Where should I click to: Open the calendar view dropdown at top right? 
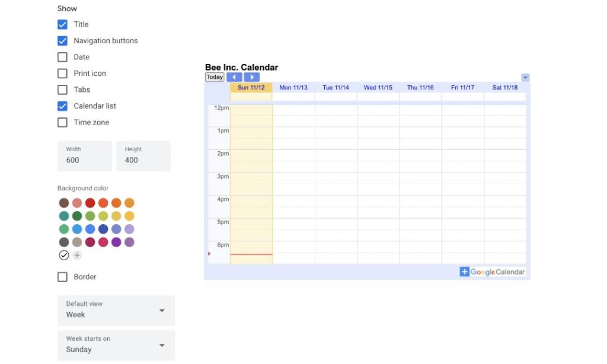point(525,77)
